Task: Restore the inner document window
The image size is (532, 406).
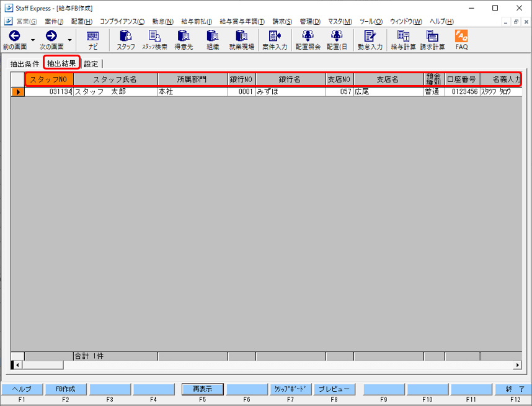Action: (516, 22)
